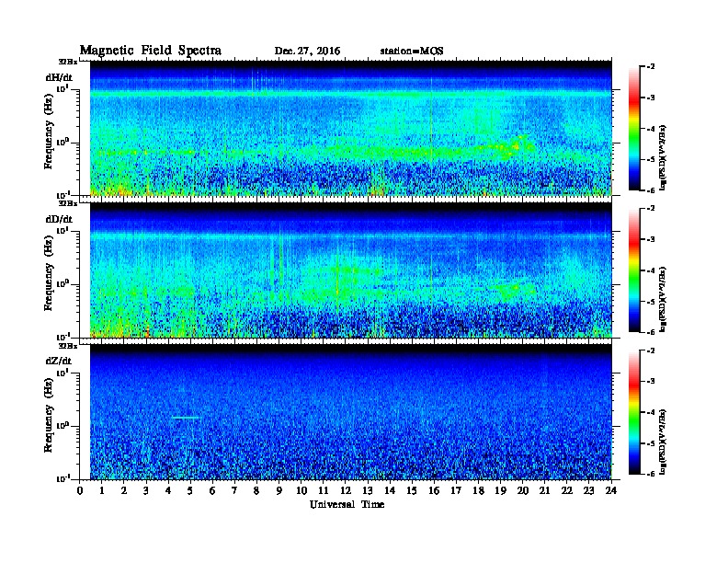Click hour tick label "0" on time axis
The width and height of the screenshot is (728, 563).
click(80, 490)
